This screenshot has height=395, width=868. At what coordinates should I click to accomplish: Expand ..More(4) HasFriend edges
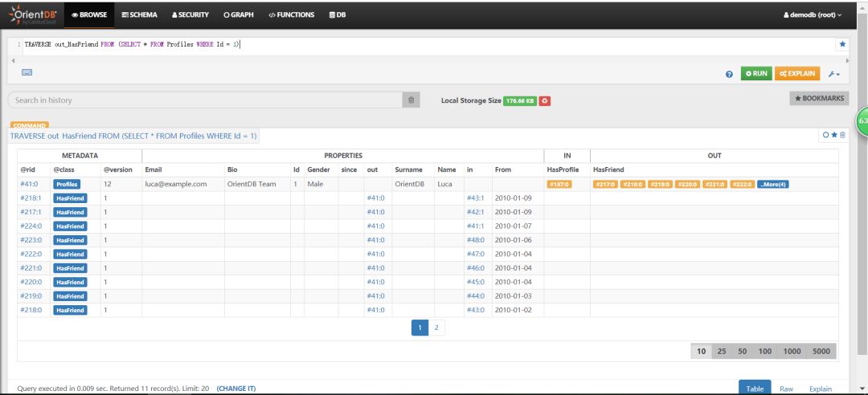pyautogui.click(x=773, y=184)
